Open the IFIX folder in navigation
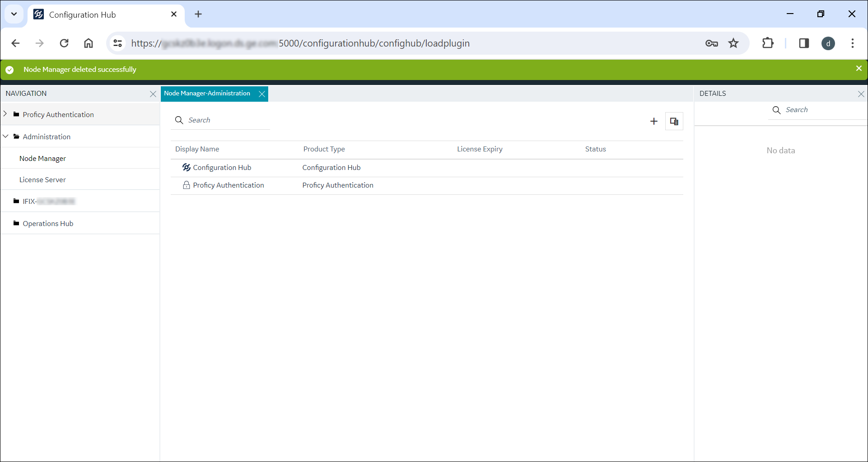This screenshot has height=462, width=868. tap(48, 201)
